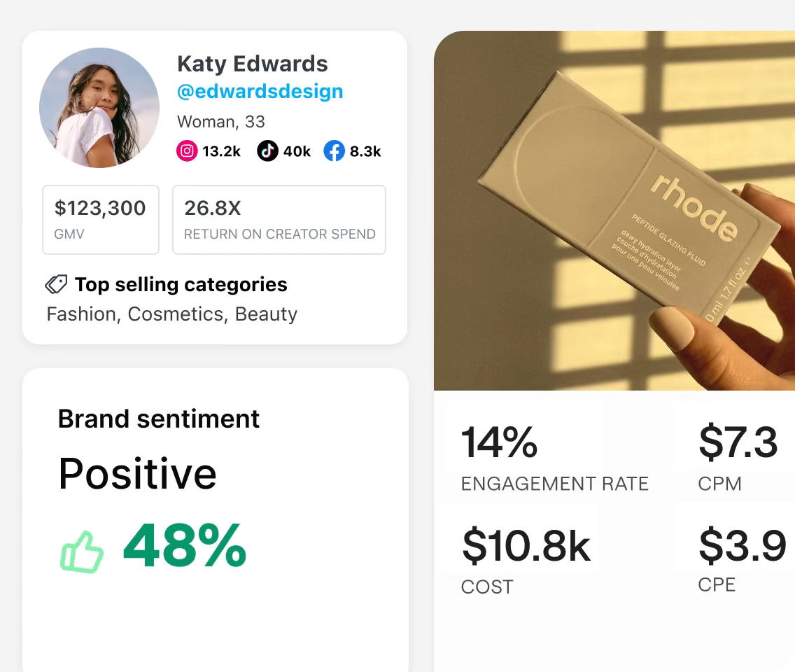795x672 pixels.
Task: Click the TikTok follower count 40k
Action: click(297, 151)
